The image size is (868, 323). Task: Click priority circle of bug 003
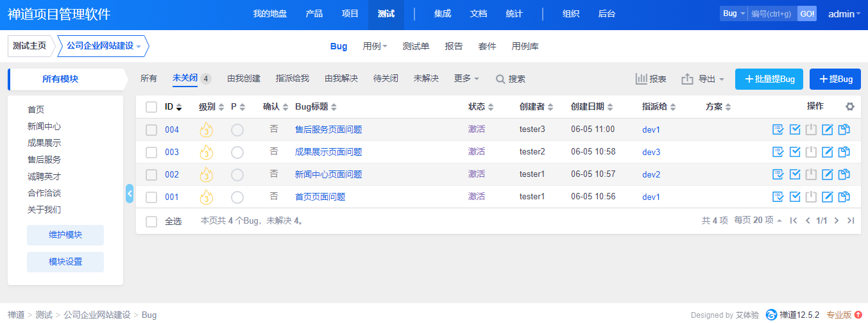pos(237,153)
